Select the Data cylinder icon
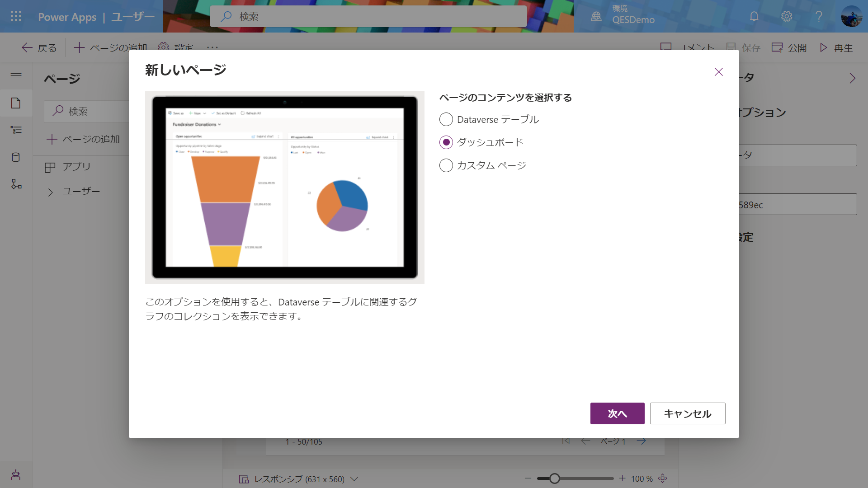Viewport: 868px width, 488px height. coord(16,157)
